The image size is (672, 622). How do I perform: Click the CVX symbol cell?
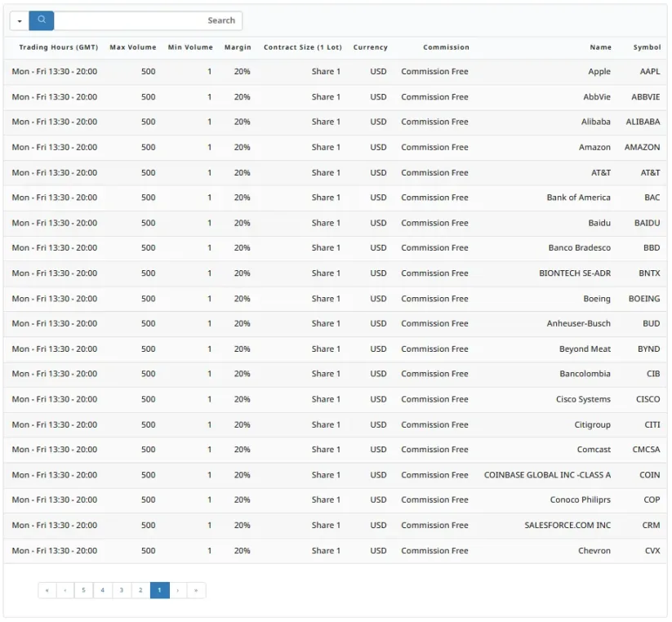652,550
